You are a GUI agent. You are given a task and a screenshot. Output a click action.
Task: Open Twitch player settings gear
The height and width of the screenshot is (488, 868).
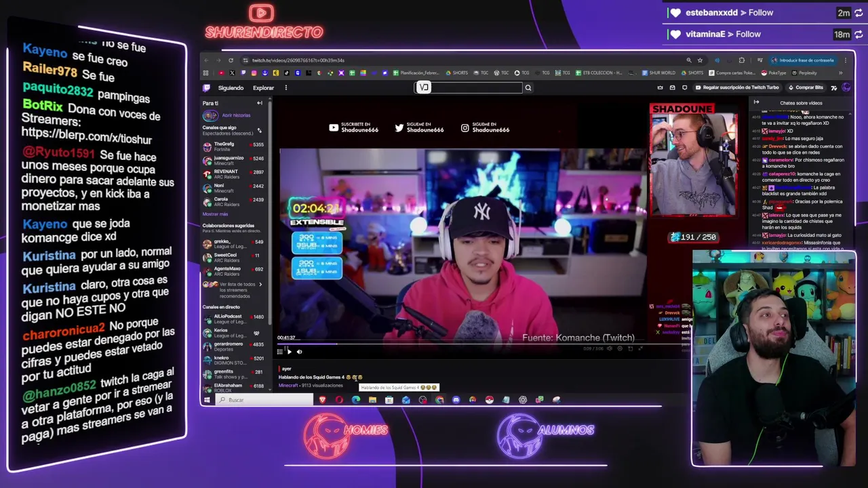620,348
